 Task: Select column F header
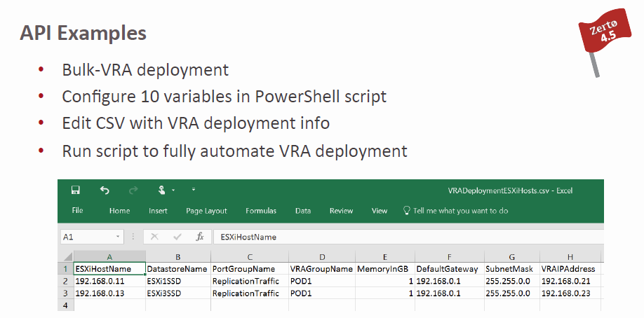coord(449,257)
